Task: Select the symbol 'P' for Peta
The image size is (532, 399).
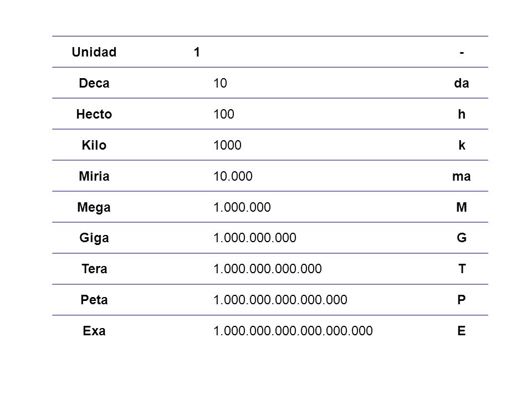Action: (462, 300)
